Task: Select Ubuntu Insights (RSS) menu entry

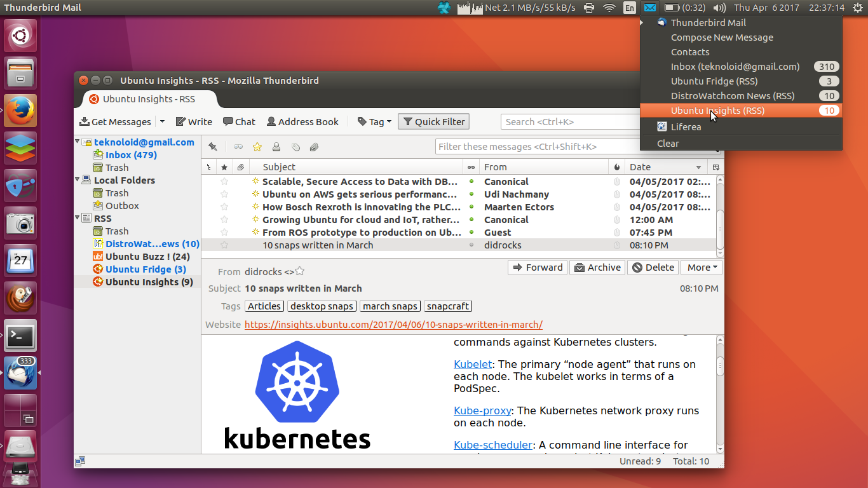Action: (741, 111)
